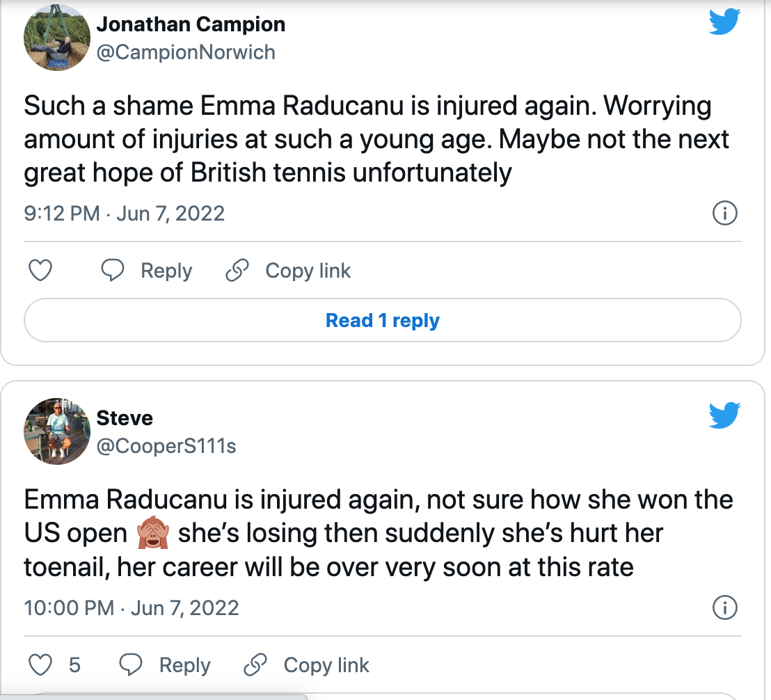Visit the @CampionNorwich handle link
The image size is (771, 700).
click(x=186, y=52)
